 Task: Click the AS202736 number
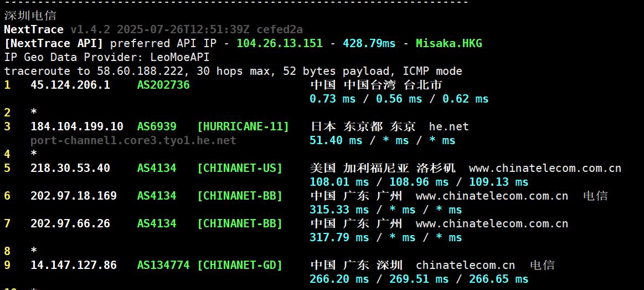pyautogui.click(x=163, y=85)
